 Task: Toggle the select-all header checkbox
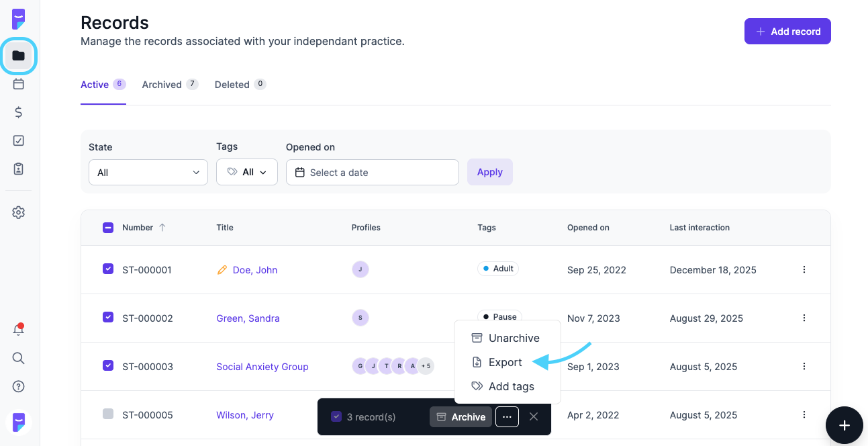[108, 228]
